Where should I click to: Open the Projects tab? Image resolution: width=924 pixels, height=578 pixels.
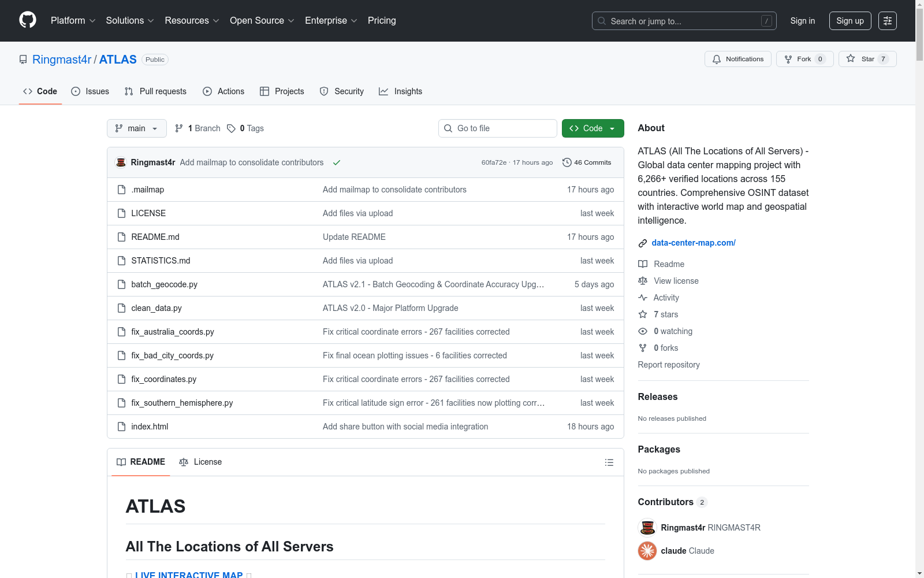282,91
